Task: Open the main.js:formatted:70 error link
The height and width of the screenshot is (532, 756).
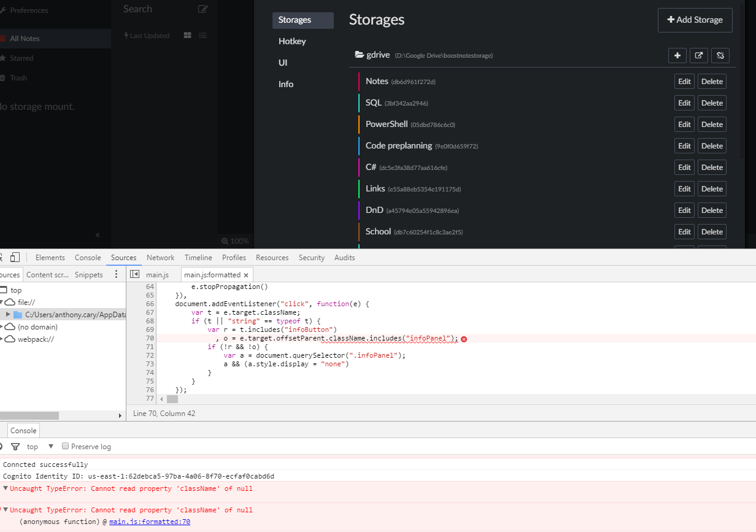Action: point(150,522)
